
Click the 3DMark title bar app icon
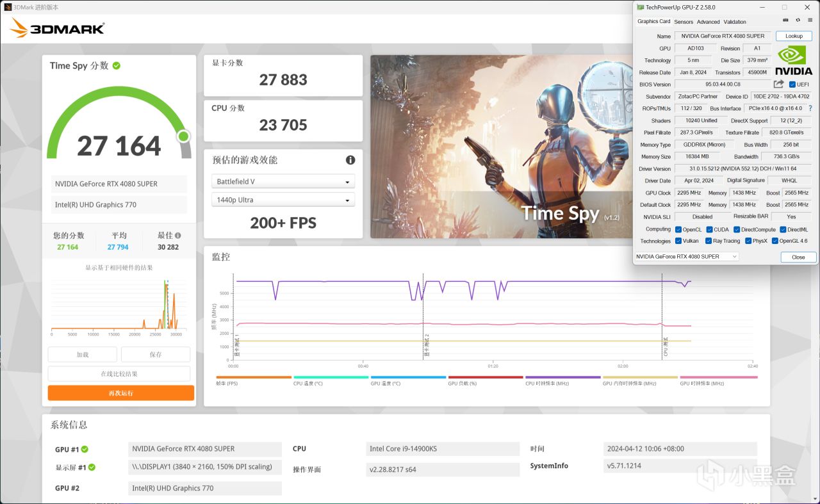coord(7,7)
